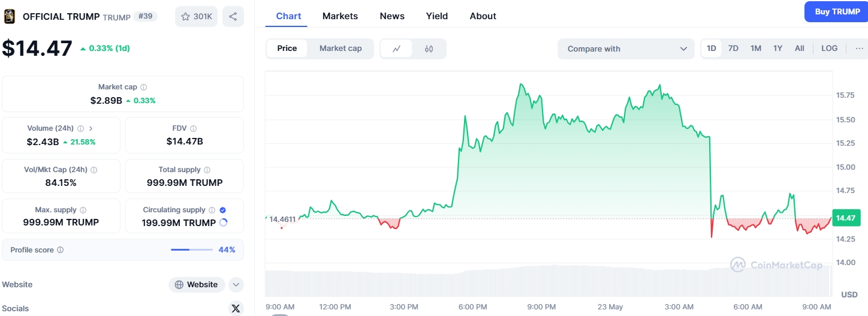
Task: Click the Socials label
Action: point(16,308)
